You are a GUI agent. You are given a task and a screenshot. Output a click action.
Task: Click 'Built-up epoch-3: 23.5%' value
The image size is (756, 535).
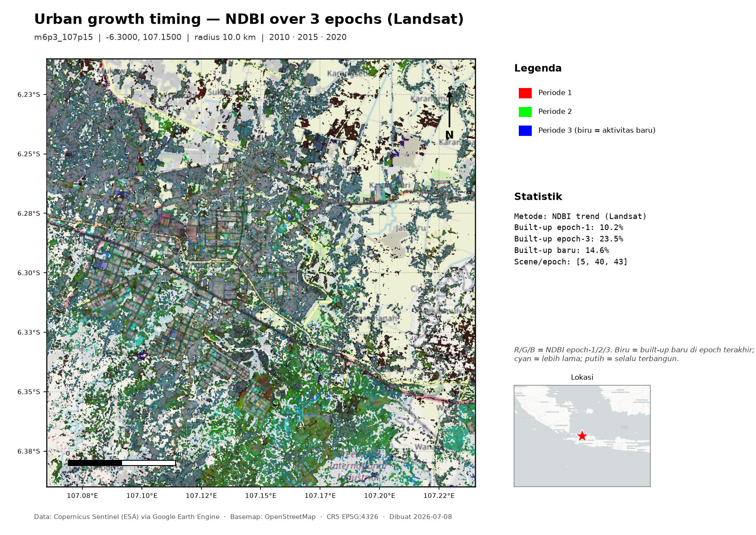point(568,239)
